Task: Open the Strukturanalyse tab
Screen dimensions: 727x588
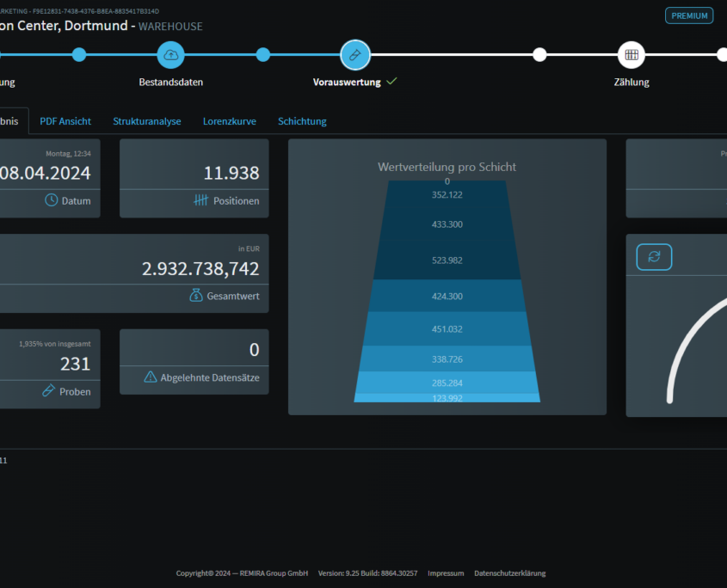Action: coord(146,121)
